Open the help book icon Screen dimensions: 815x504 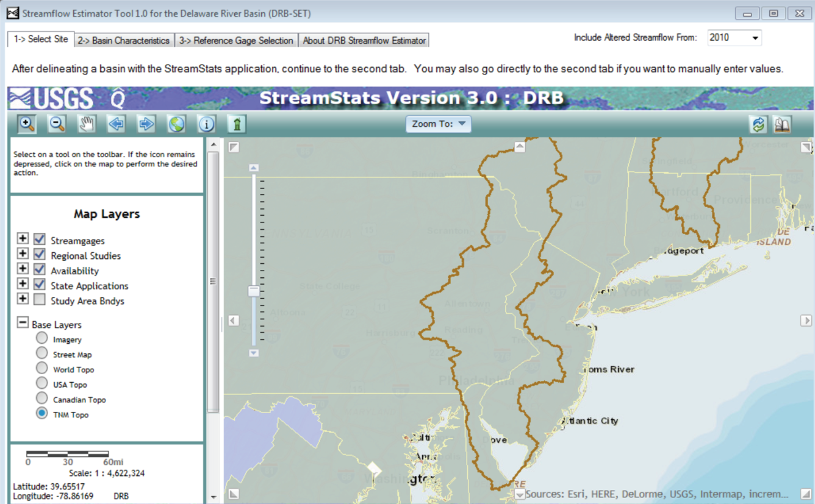(x=782, y=124)
